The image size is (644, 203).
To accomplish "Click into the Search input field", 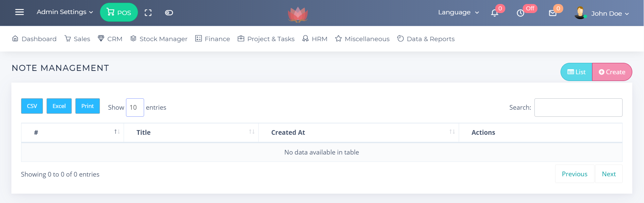I will [578, 107].
